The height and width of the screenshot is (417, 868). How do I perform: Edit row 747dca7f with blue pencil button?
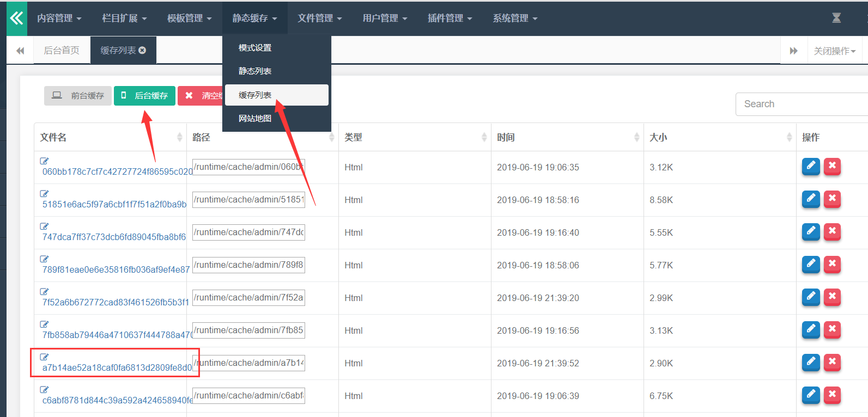click(x=811, y=232)
